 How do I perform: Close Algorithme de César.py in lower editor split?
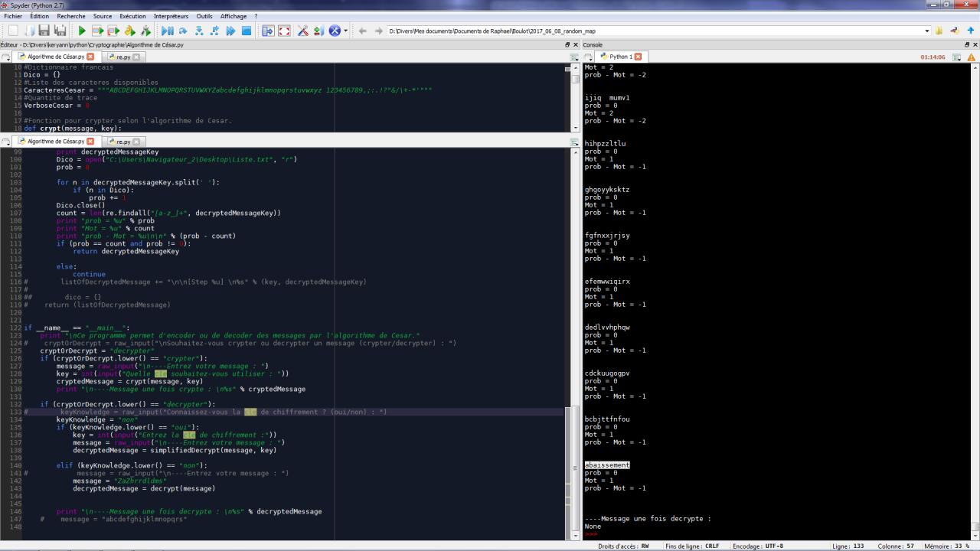(90, 142)
